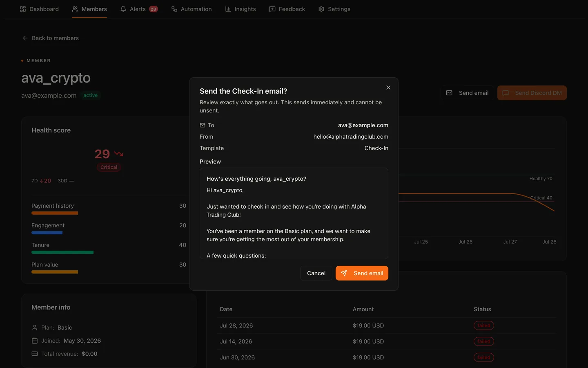Click the person icon beside Plan
The width and height of the screenshot is (588, 368).
pyautogui.click(x=35, y=328)
